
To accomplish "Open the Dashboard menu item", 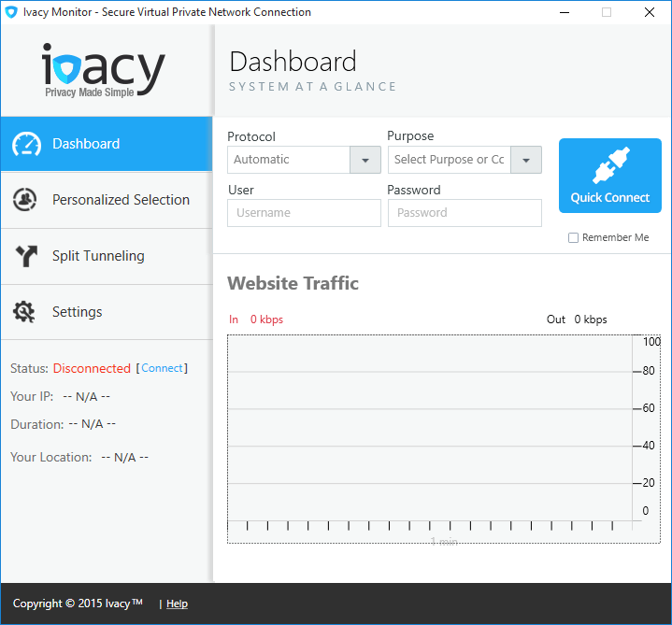I will click(107, 144).
